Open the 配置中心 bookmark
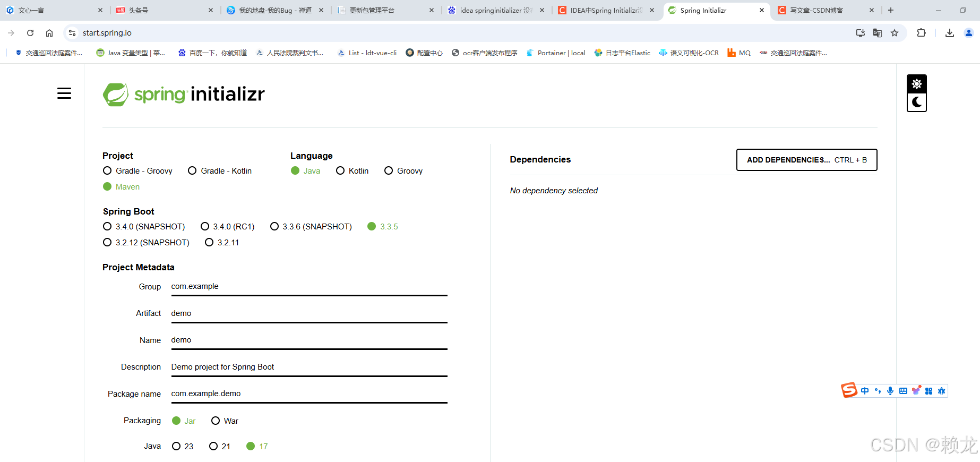Viewport: 980px width, 462px height. click(x=424, y=53)
